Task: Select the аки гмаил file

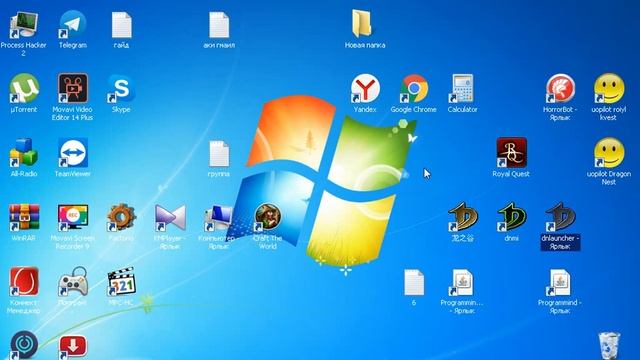Action: [x=219, y=25]
